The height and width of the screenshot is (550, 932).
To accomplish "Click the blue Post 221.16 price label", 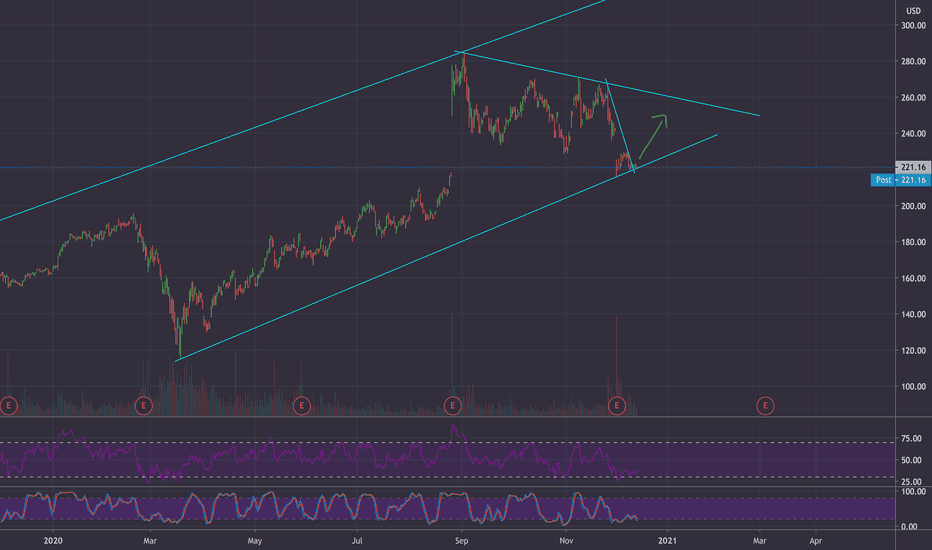I will pos(901,180).
